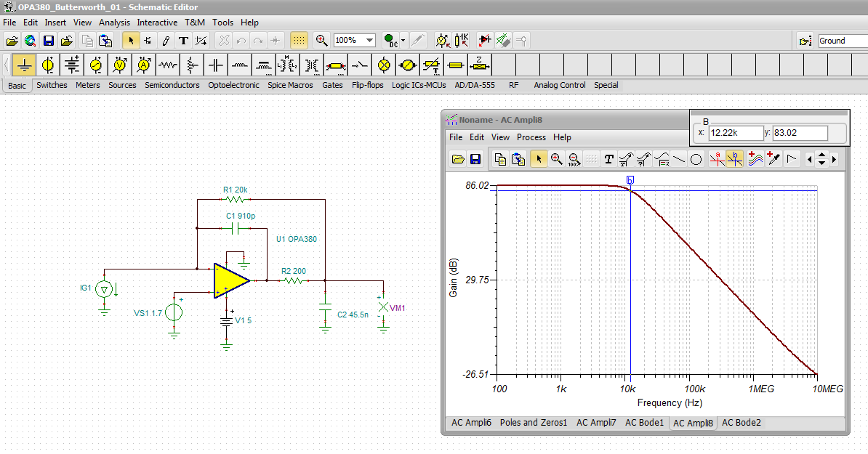Save the schematic with floppy disk icon
The height and width of the screenshot is (454, 868).
[49, 41]
